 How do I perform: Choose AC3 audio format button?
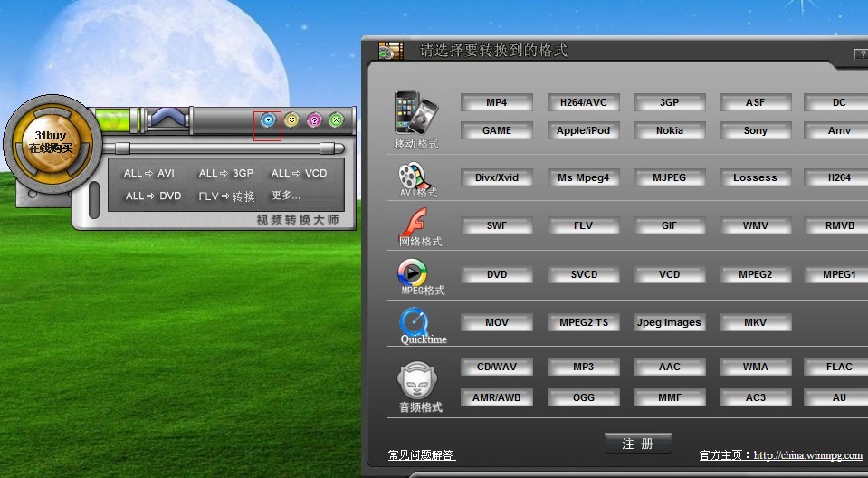[x=755, y=397]
